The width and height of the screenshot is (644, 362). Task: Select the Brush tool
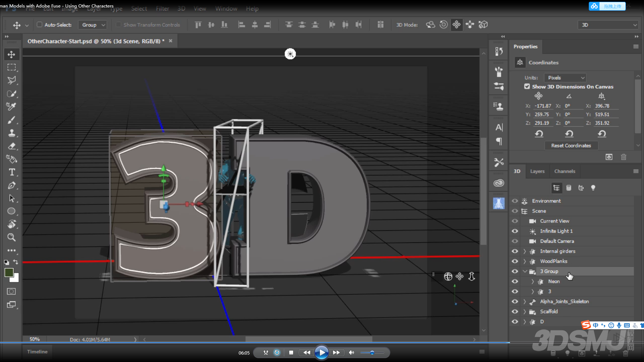click(x=11, y=120)
